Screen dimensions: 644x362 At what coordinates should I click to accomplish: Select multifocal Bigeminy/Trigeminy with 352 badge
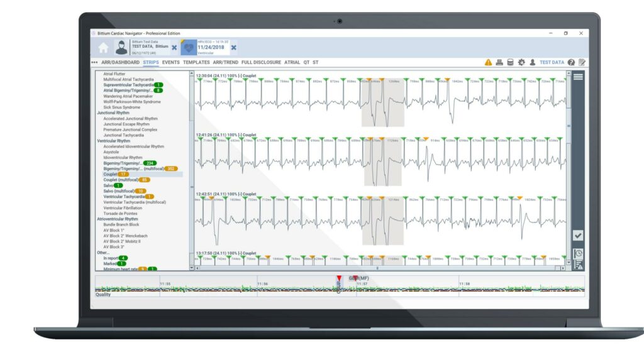[140, 168]
